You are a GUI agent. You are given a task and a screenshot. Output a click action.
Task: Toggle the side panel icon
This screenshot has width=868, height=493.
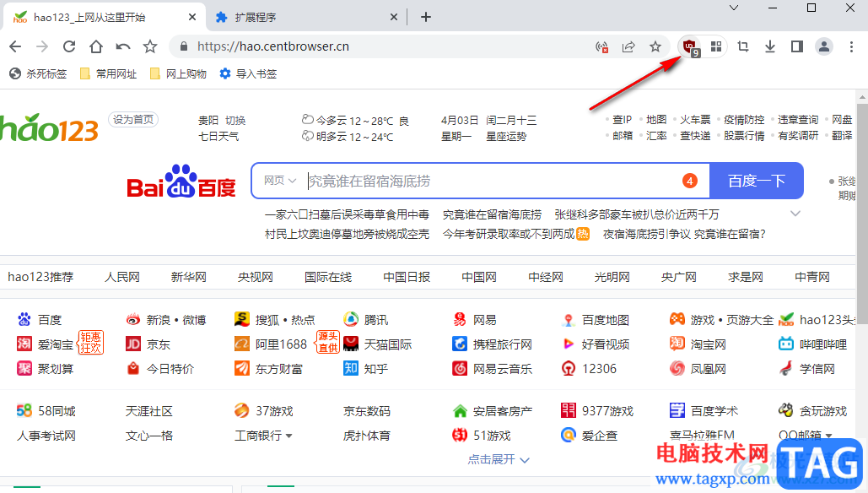click(797, 46)
